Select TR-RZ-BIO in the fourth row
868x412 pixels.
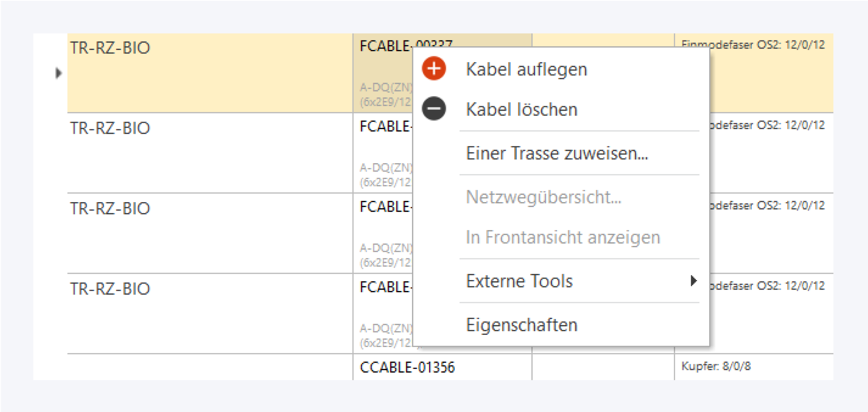[110, 289]
